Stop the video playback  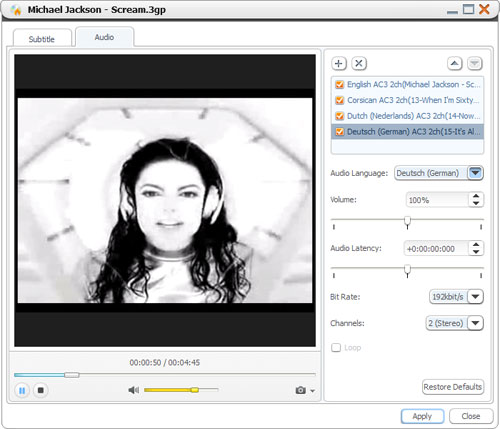coord(41,390)
